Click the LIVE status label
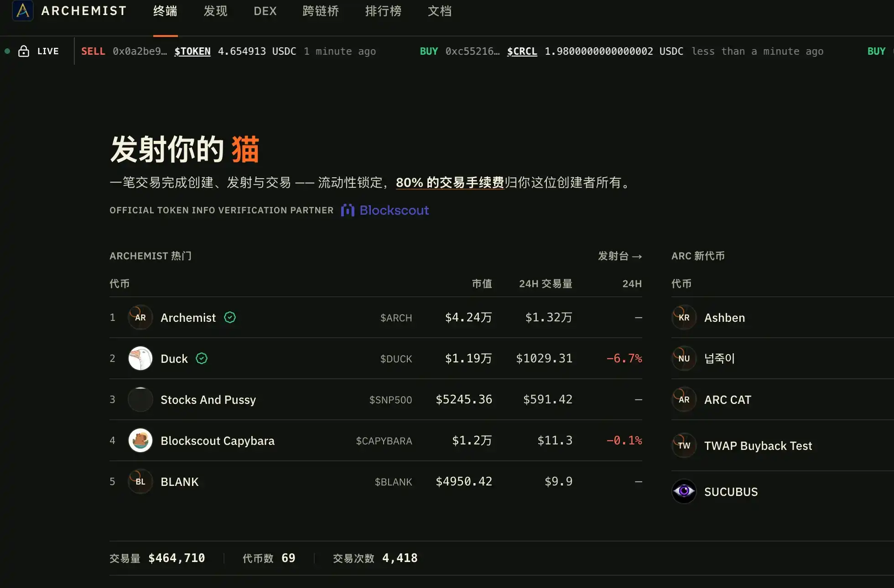 tap(48, 51)
